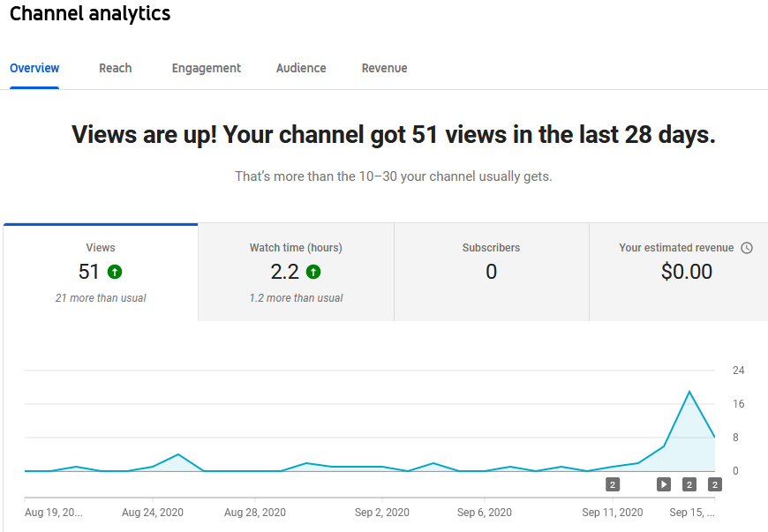Screen dimensions: 768x532
Task: Click the "2" marker right after the play marker
Action: point(689,483)
